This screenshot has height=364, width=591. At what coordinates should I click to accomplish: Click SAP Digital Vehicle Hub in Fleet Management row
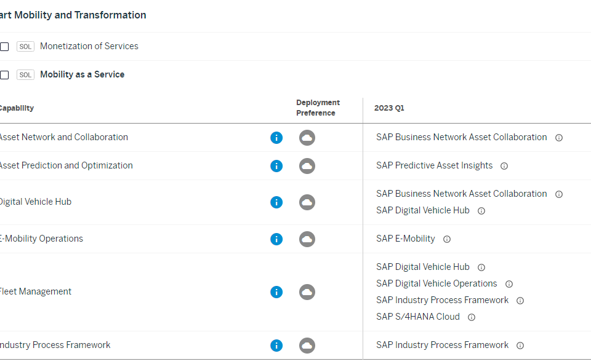pos(422,266)
